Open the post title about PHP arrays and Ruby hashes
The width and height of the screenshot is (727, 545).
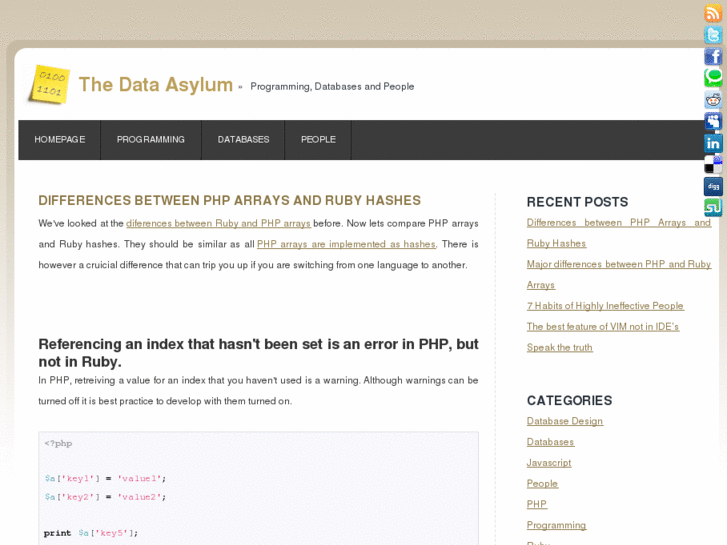click(x=230, y=200)
